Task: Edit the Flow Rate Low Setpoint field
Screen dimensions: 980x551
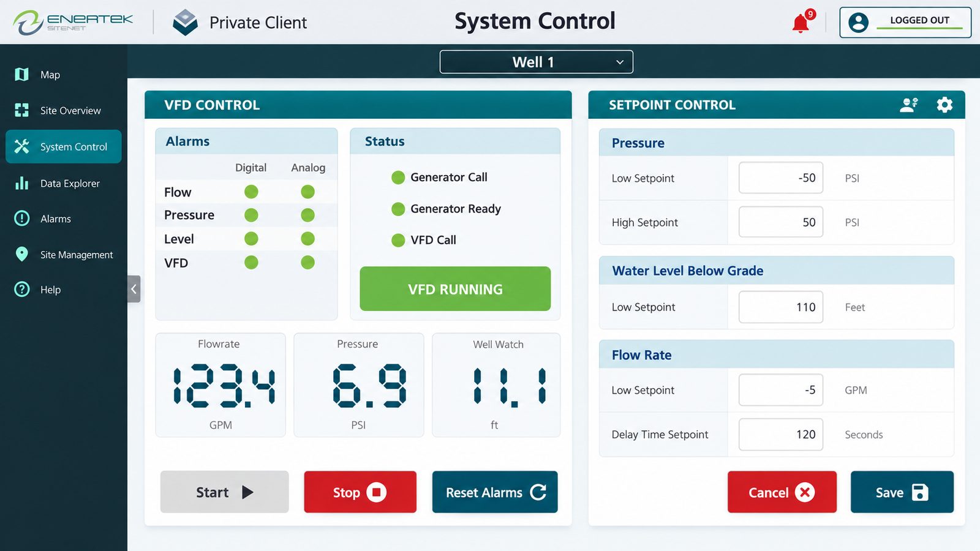Action: point(781,390)
